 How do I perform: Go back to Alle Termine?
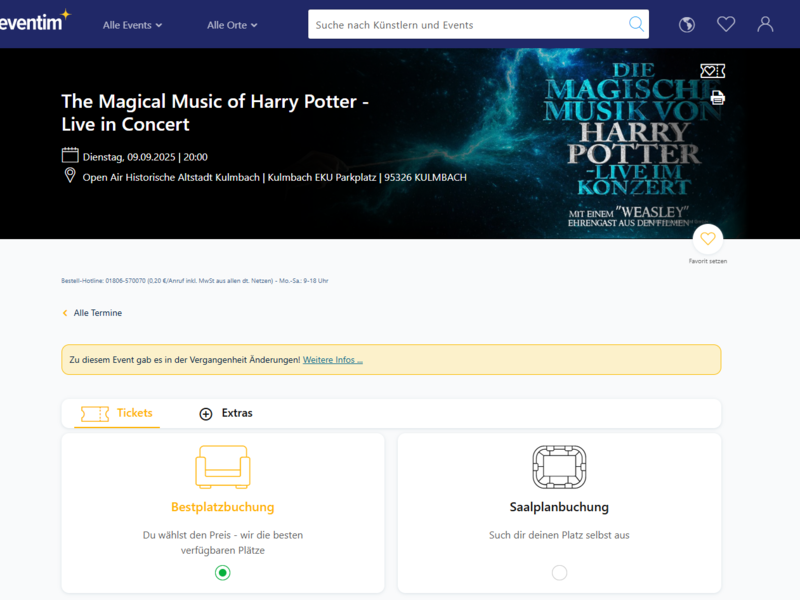92,313
